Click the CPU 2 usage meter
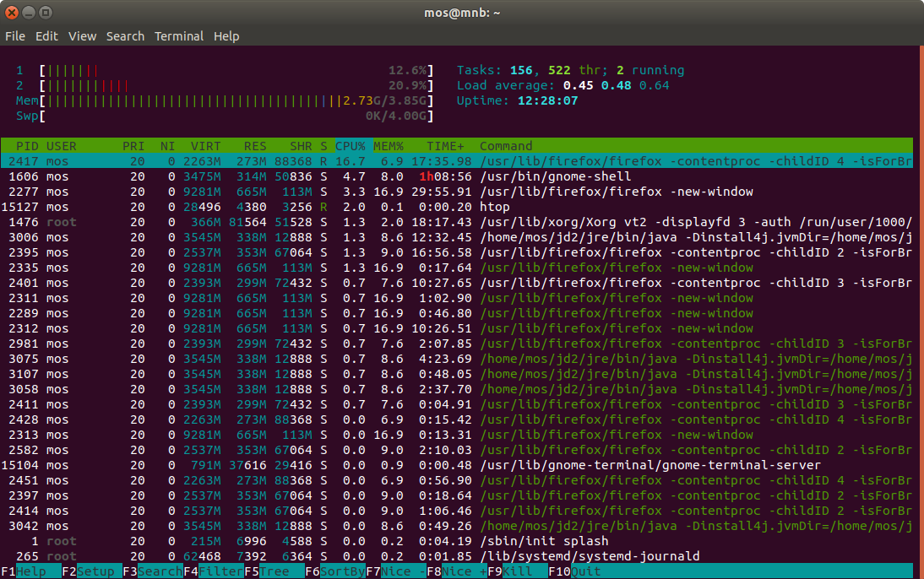This screenshot has width=924, height=579. coord(225,86)
